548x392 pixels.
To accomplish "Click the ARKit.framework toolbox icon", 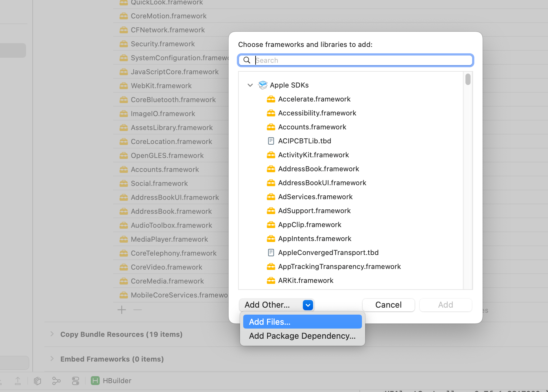I will pyautogui.click(x=271, y=281).
